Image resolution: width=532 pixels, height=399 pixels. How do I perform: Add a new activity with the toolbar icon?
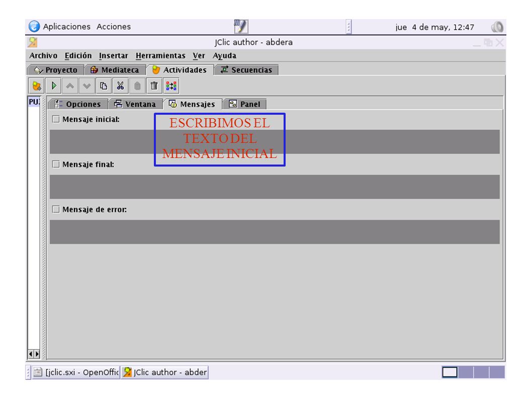[x=36, y=86]
